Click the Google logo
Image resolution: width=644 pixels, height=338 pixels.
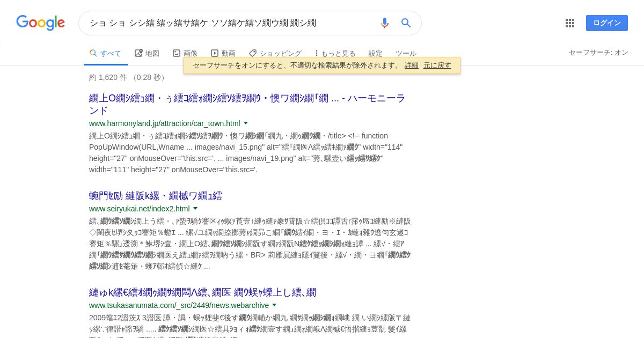[x=41, y=23]
